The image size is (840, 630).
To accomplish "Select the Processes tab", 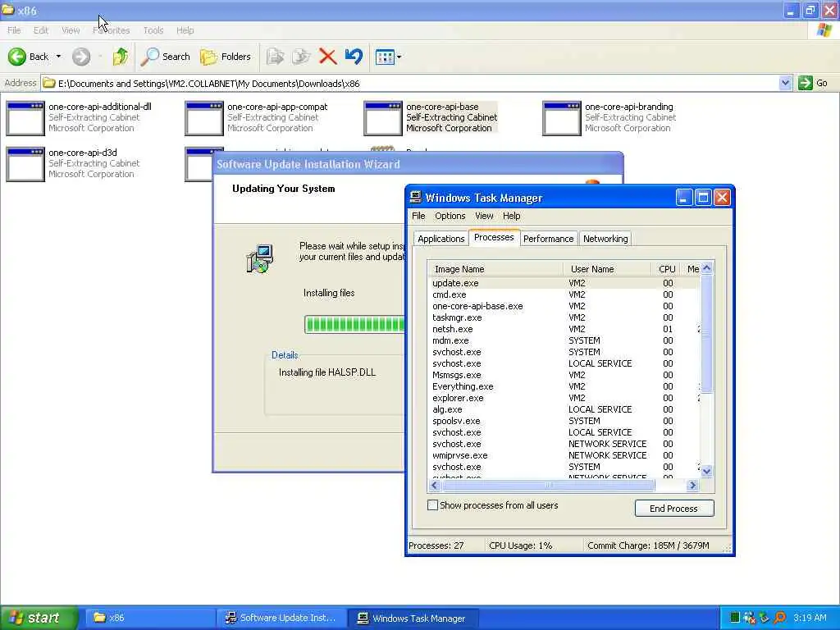I will point(494,237).
